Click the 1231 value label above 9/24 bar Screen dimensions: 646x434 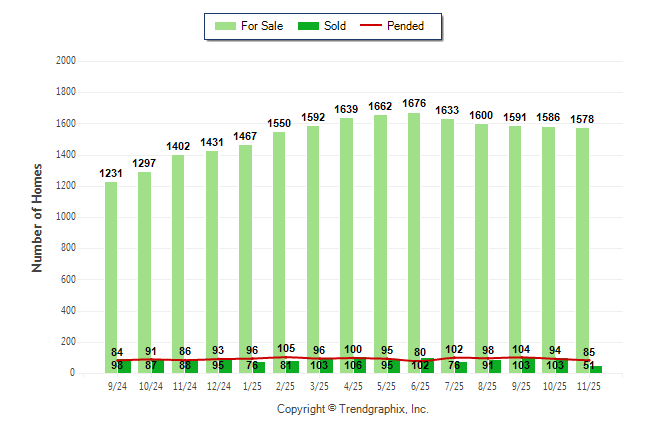pyautogui.click(x=111, y=173)
